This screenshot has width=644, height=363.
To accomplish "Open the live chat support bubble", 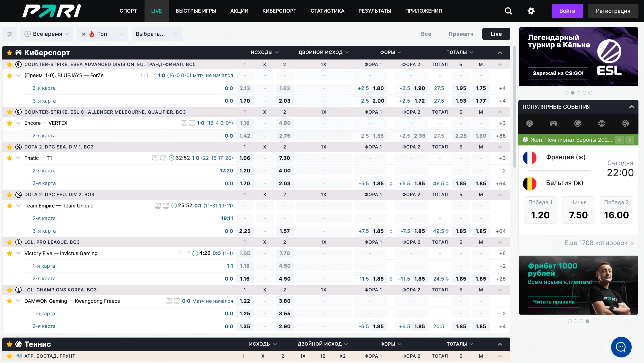I will pyautogui.click(x=621, y=347).
